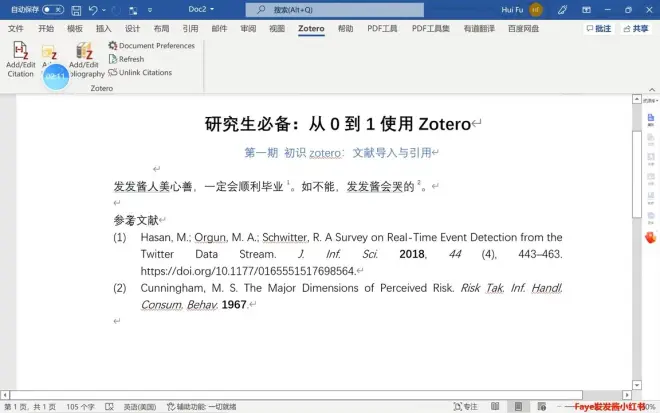The height and width of the screenshot is (413, 660).
Task: Click the vertical scrollbar up arrow
Action: coord(637,99)
